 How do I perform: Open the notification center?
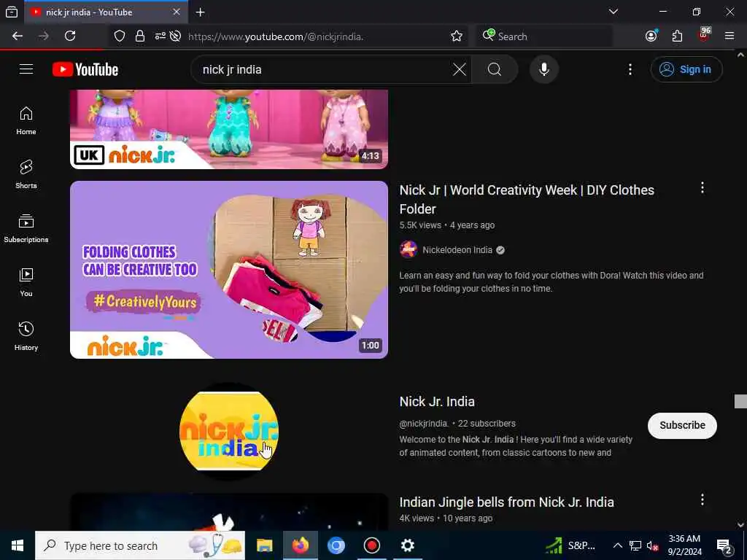pos(724,546)
